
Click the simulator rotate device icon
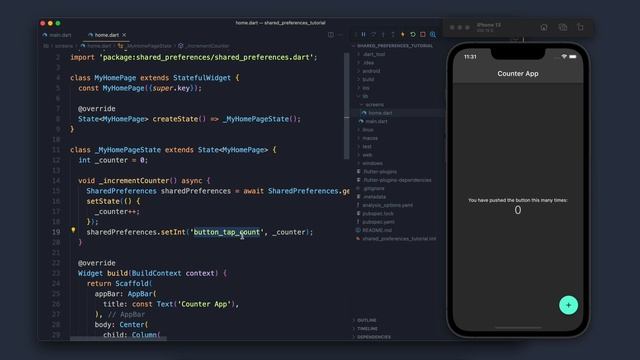(580, 27)
